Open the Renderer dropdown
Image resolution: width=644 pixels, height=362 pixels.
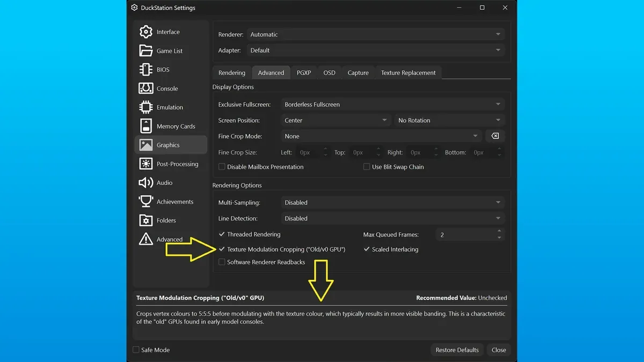click(376, 34)
